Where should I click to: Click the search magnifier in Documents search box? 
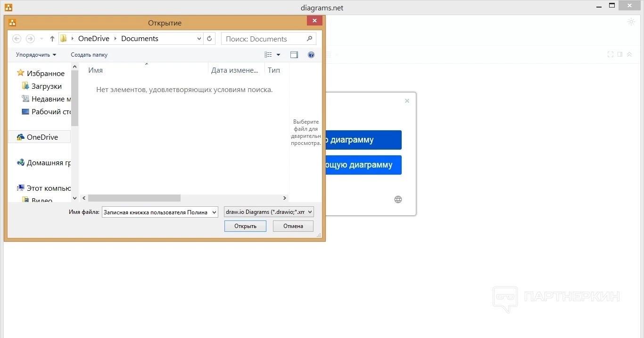pyautogui.click(x=309, y=39)
